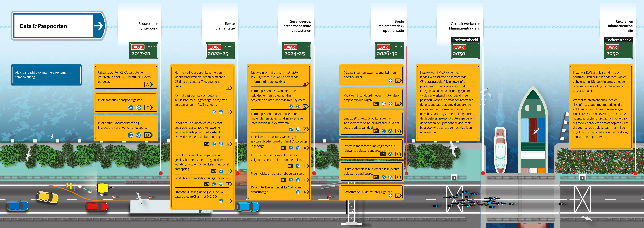Select the JAAR 2030 year sign

(465, 51)
